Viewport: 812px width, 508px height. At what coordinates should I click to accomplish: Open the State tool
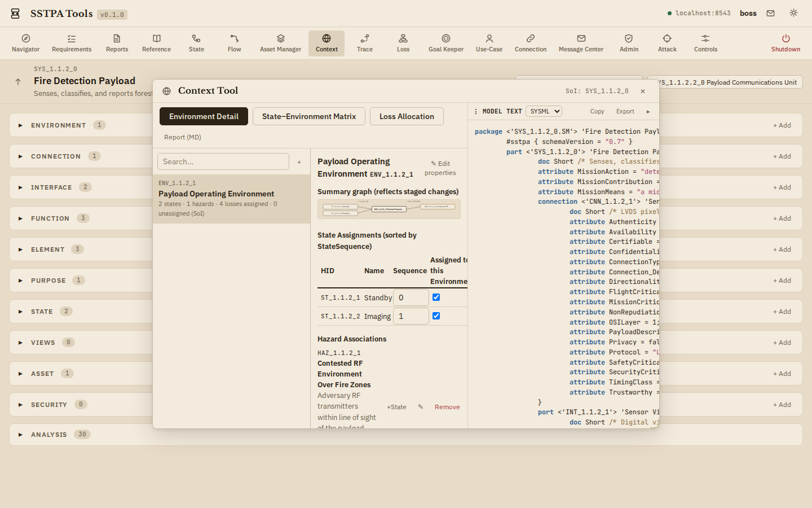(x=196, y=43)
